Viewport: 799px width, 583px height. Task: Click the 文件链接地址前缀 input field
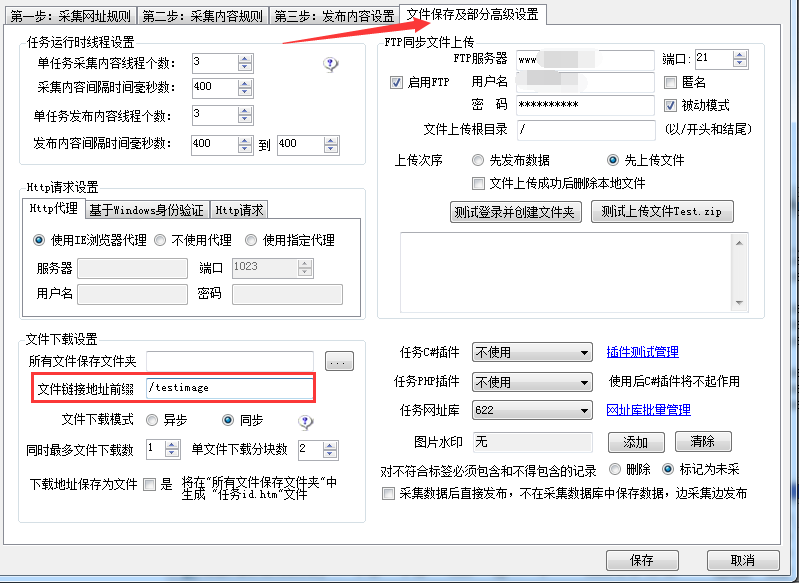[x=230, y=388]
